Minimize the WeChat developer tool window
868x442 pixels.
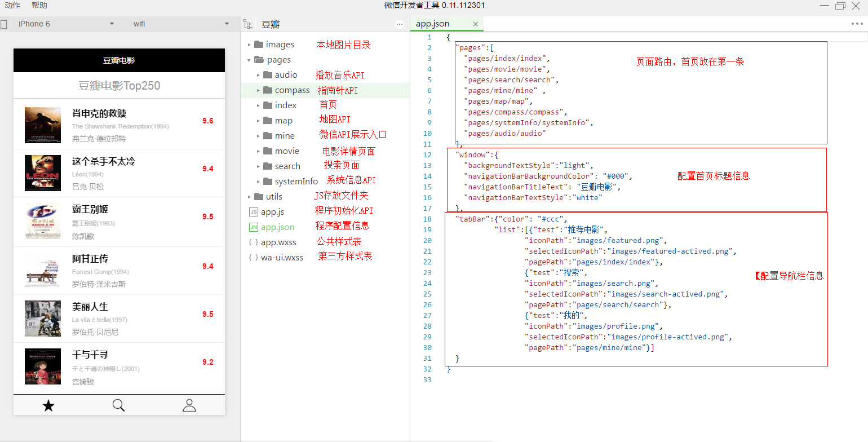825,6
